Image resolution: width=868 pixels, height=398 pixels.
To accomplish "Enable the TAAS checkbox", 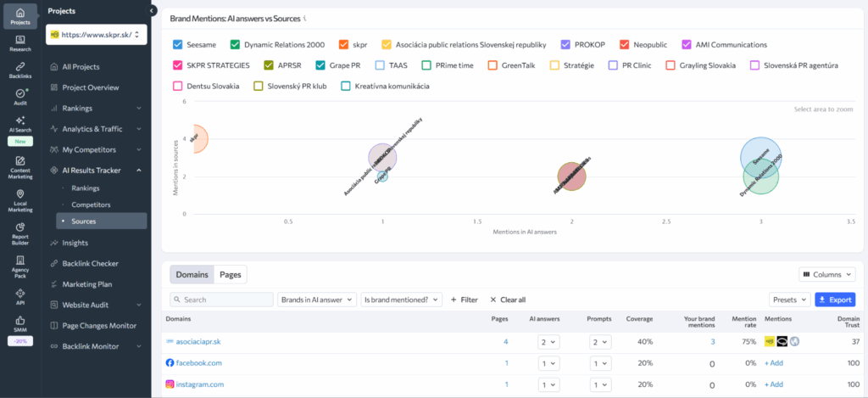I will (380, 65).
